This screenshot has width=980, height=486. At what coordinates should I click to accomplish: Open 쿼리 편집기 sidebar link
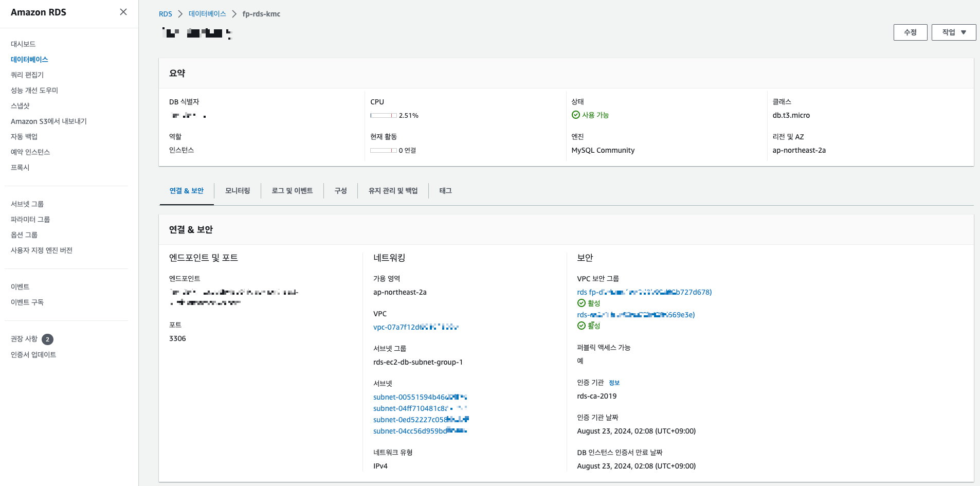(x=27, y=75)
